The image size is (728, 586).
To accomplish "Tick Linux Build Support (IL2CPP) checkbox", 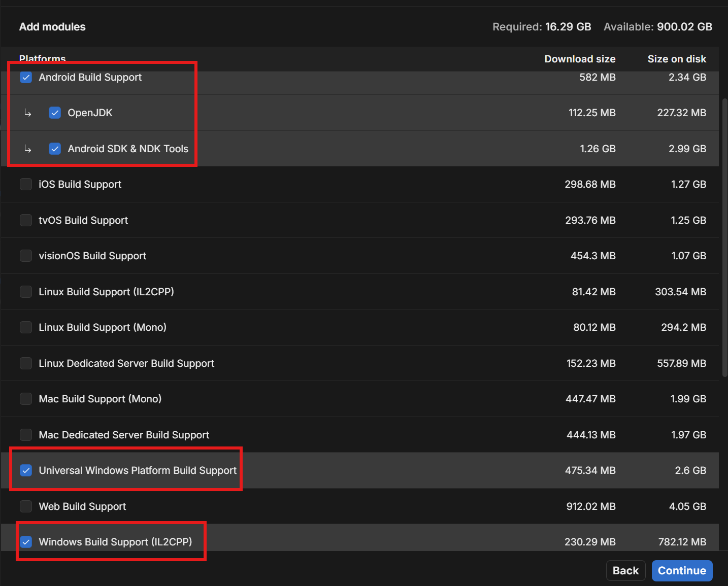I will click(x=26, y=292).
